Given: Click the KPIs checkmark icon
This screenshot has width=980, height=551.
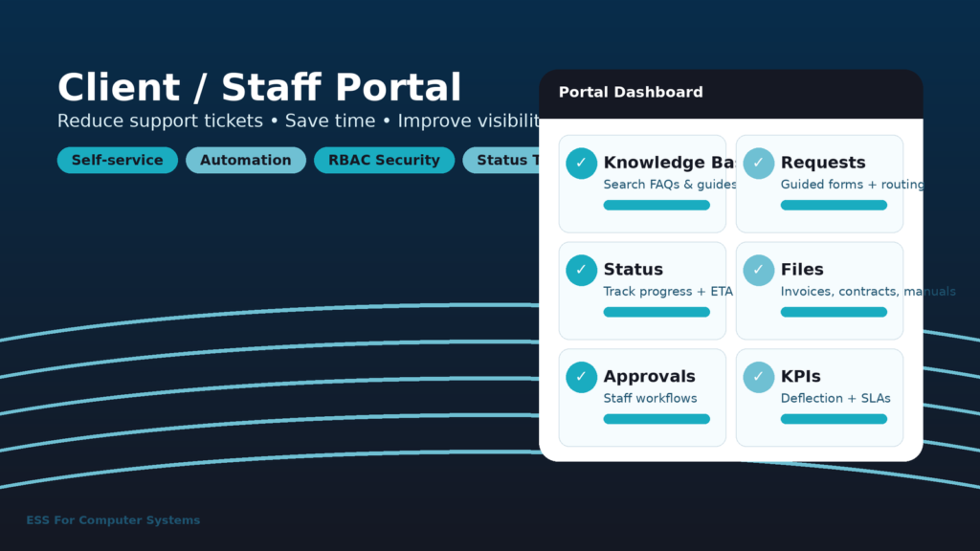Looking at the screenshot, I should point(758,378).
